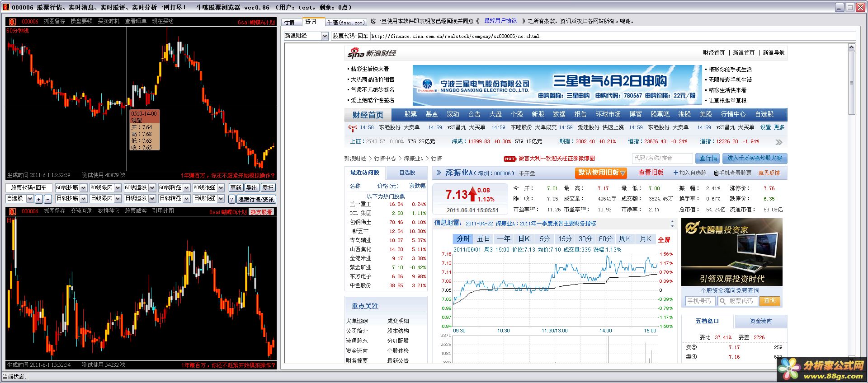Screen dimensions: 868x383
Task: Click the URL address field
Action: pyautogui.click(x=613, y=36)
